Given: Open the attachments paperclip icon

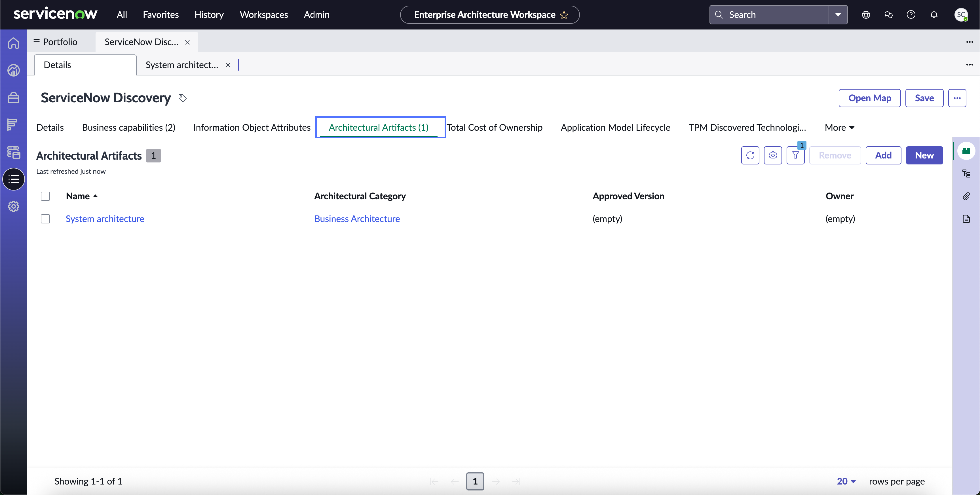Looking at the screenshot, I should point(966,196).
